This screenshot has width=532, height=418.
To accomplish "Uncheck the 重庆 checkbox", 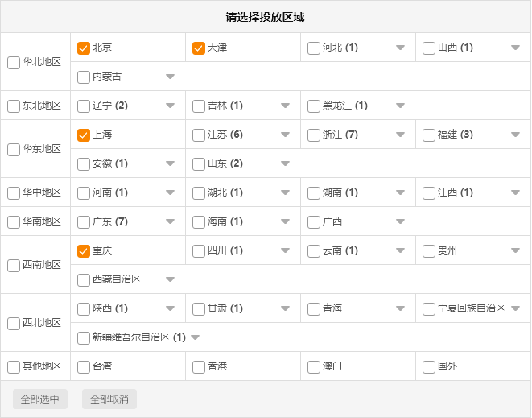I will point(84,251).
